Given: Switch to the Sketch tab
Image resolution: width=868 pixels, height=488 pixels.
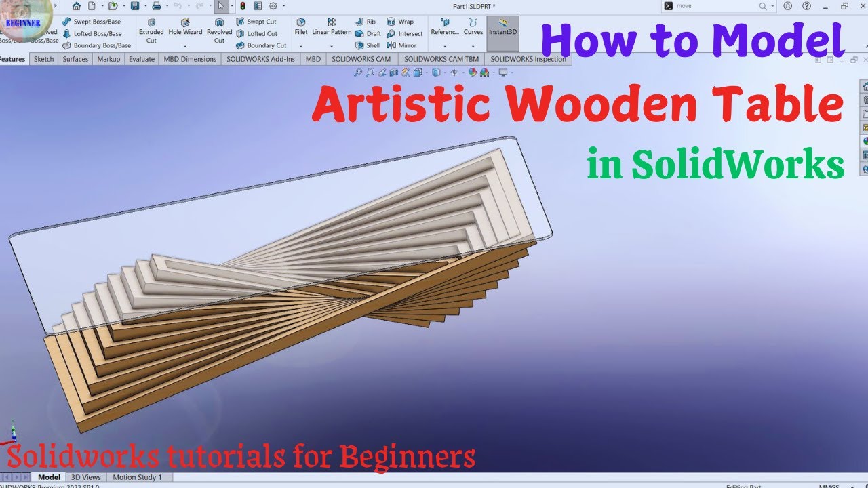Looking at the screenshot, I should tap(43, 59).
